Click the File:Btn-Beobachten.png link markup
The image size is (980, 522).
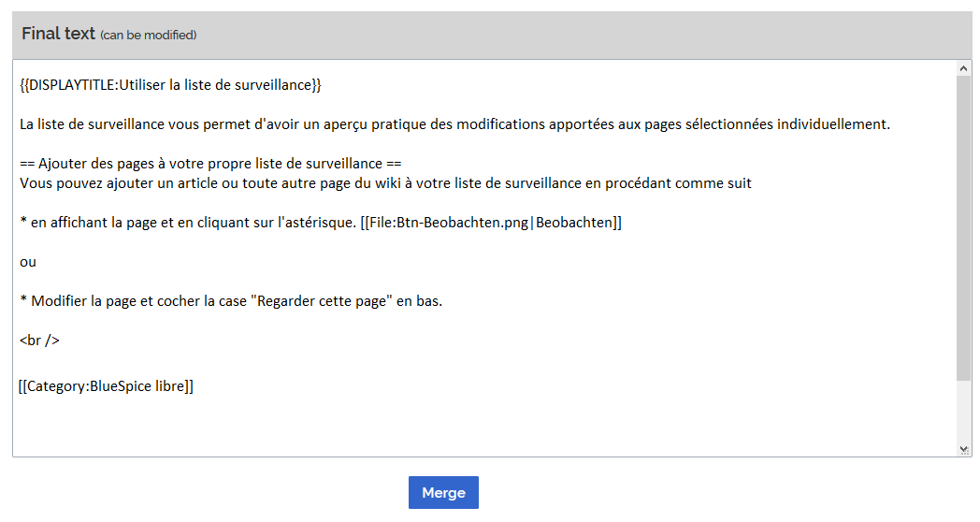click(491, 223)
